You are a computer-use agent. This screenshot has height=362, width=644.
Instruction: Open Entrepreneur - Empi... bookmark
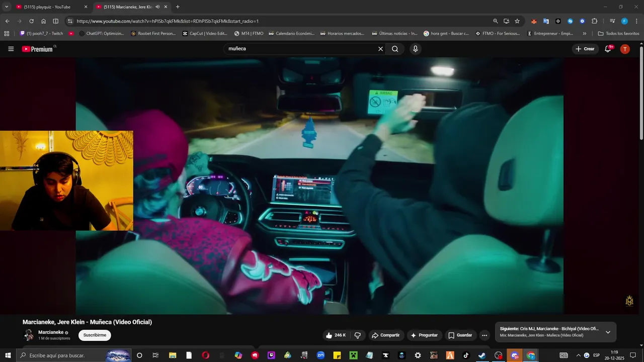click(x=550, y=34)
